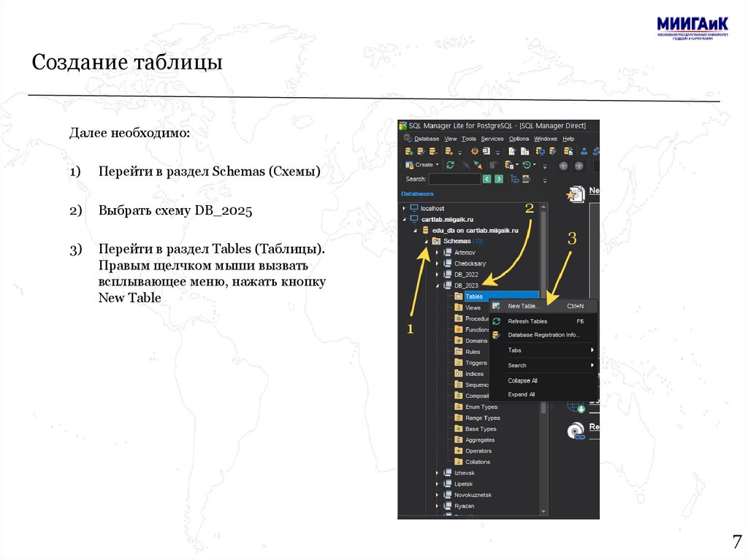Open the Windows menu
Viewport: 748px width, 560px height.
click(x=545, y=139)
